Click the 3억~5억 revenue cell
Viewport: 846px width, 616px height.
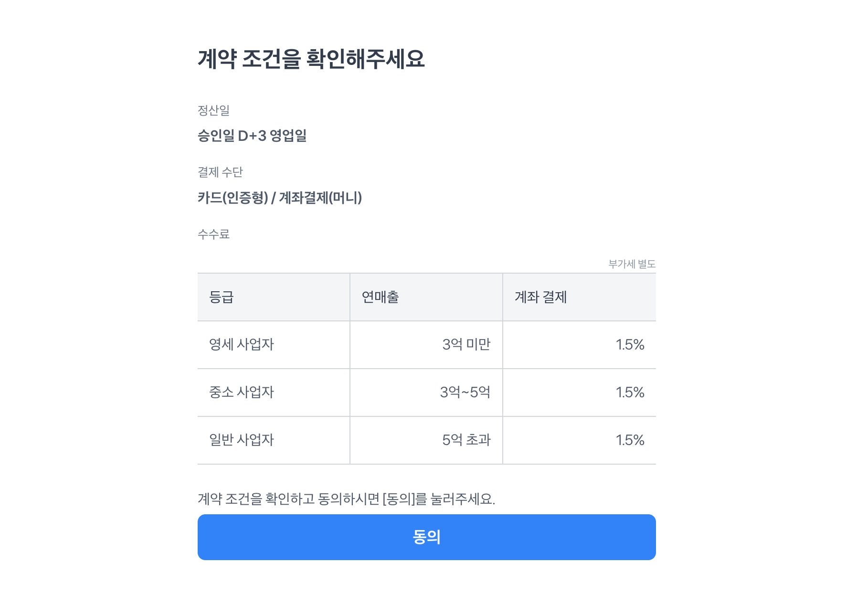point(465,392)
